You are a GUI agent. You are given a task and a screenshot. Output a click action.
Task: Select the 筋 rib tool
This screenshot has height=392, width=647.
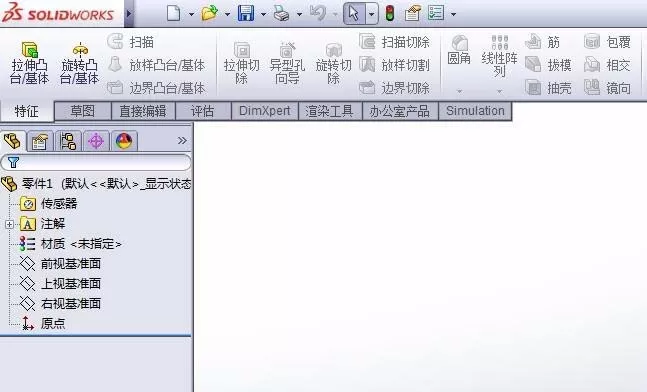543,42
